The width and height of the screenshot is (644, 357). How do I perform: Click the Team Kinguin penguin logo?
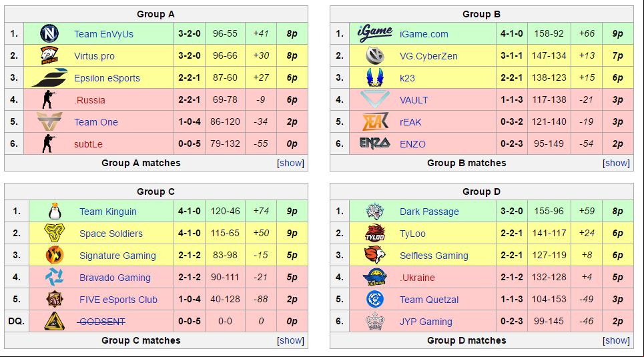[x=55, y=211]
